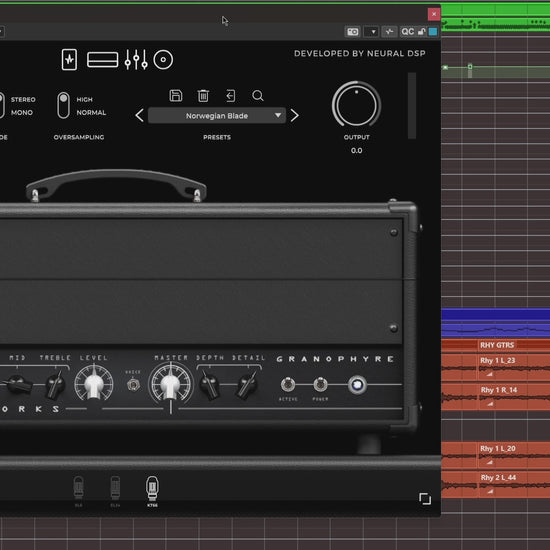Click the output value 0.0 field

pos(356,150)
